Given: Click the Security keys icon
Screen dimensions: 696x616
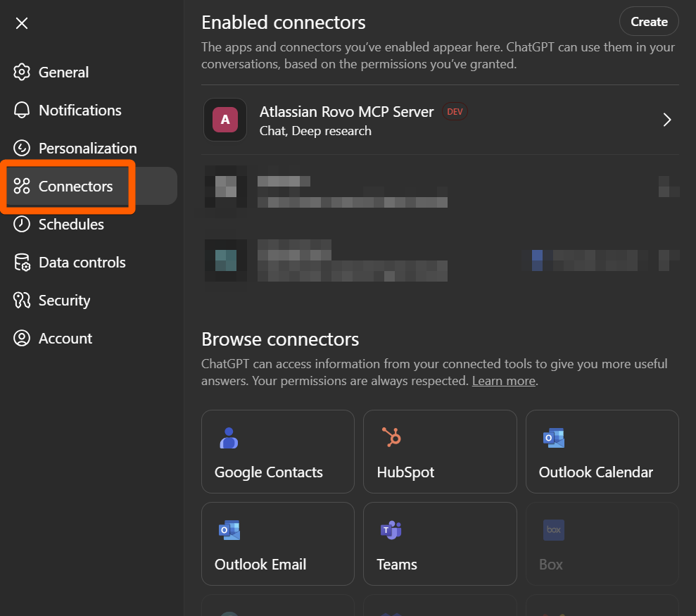Looking at the screenshot, I should click(x=22, y=301).
